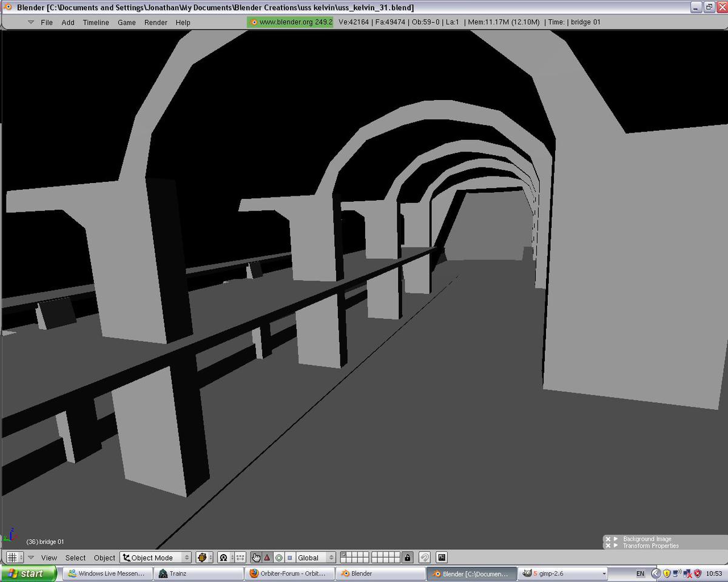Image resolution: width=728 pixels, height=582 pixels.
Task: Click the Ve:42164 vertex count
Action: 354,22
